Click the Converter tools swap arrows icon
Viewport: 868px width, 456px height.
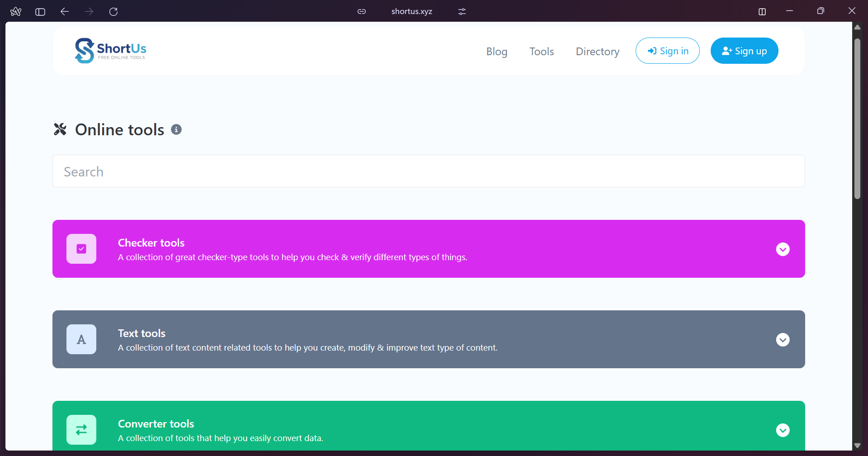(81, 429)
